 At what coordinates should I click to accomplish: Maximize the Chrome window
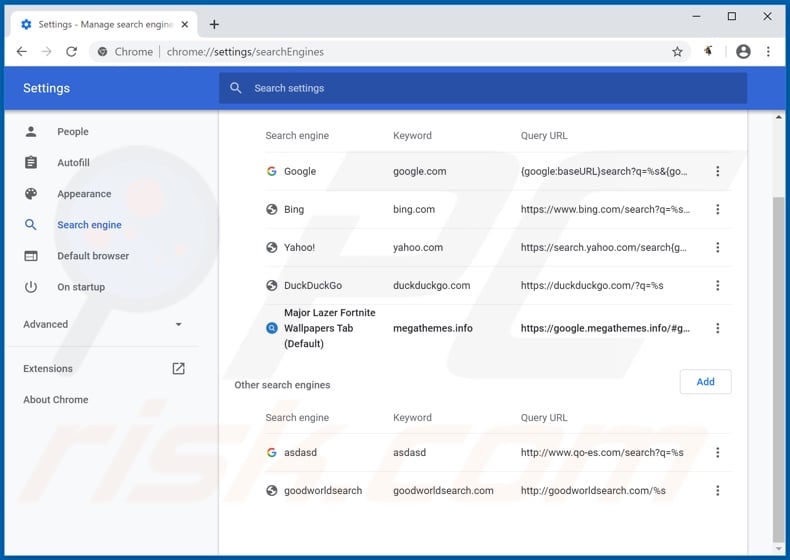point(732,16)
